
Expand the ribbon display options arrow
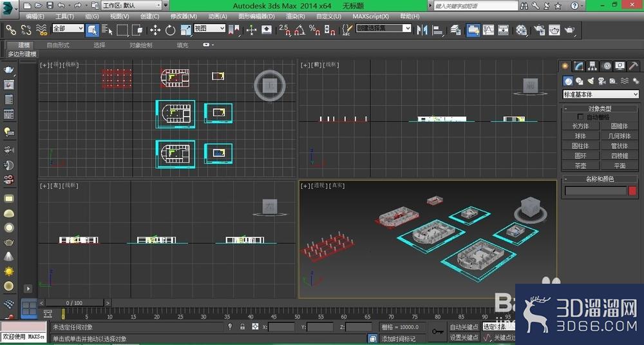click(x=208, y=45)
